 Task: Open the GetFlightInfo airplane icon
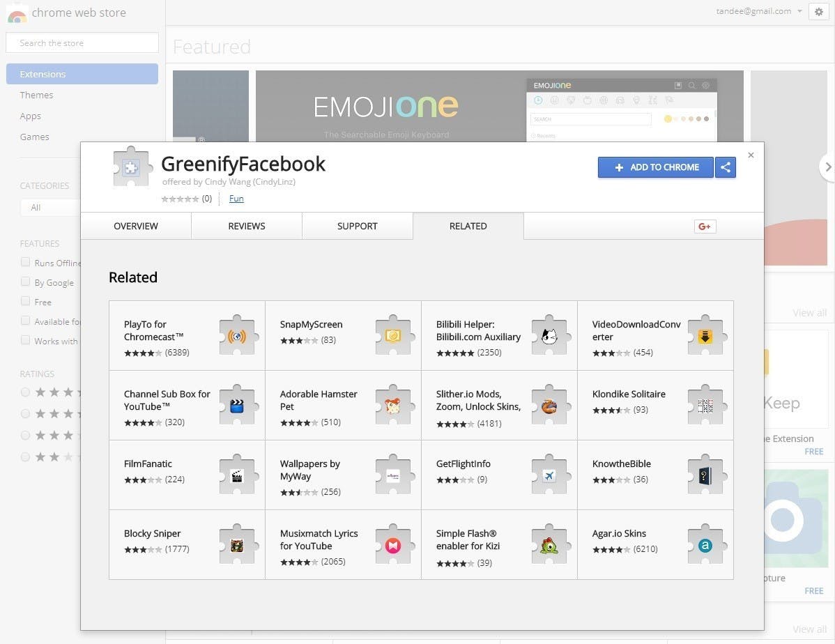click(551, 475)
